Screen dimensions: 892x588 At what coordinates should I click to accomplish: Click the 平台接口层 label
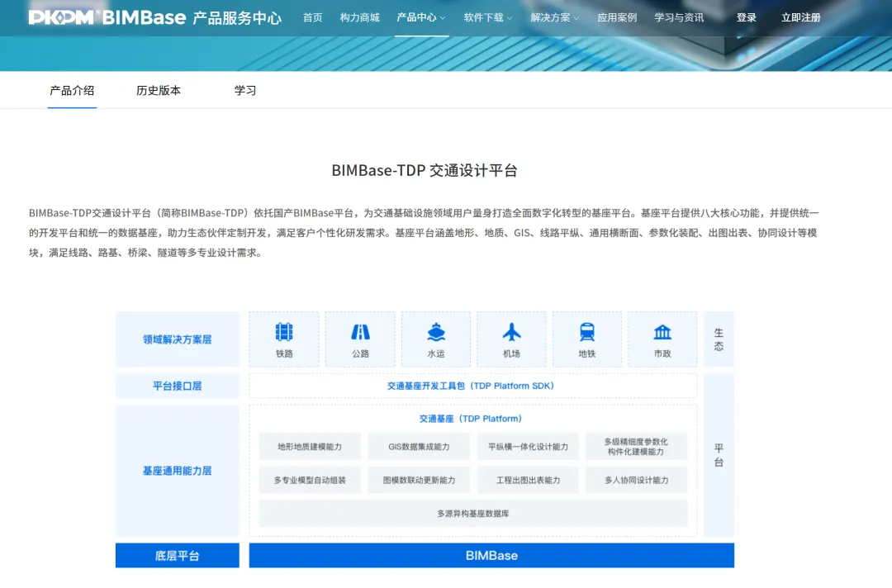(x=177, y=386)
